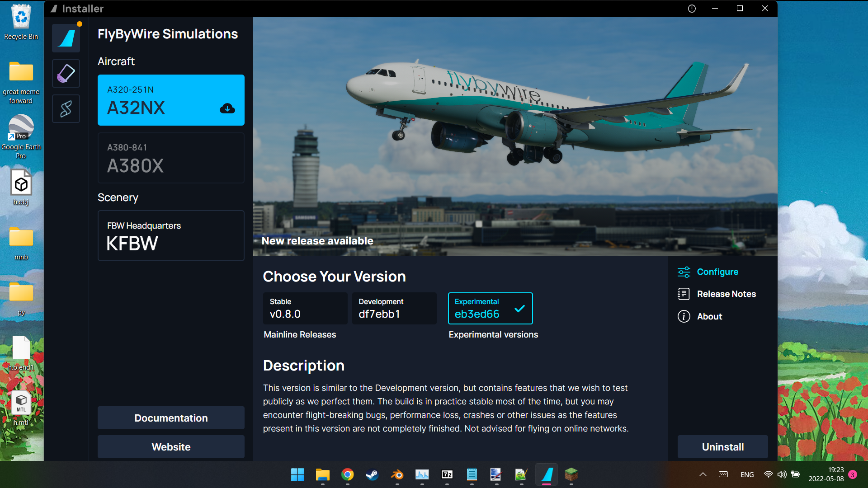Viewport: 868px width, 488px height.
Task: Open the S-shaped publisher sidebar icon
Action: 66,108
